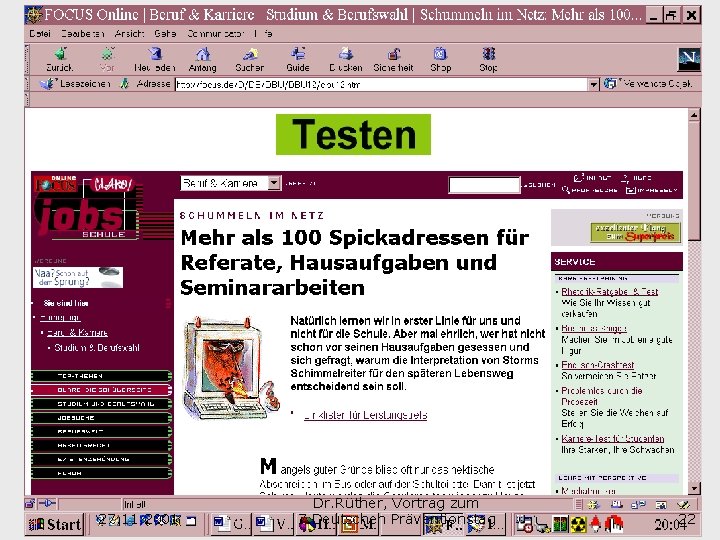Open the Karriere-Test für Studenten link

pyautogui.click(x=613, y=439)
